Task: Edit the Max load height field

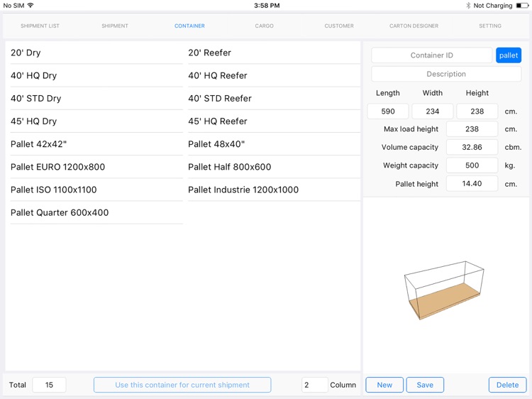Action: pos(472,129)
